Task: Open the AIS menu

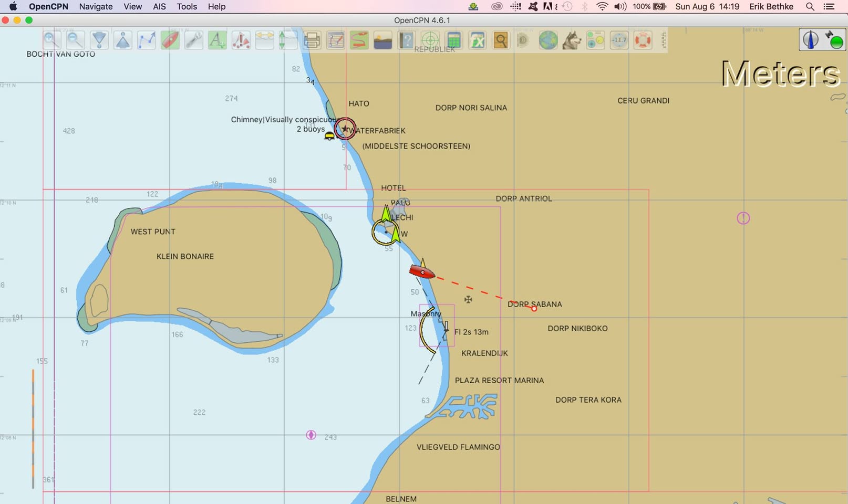Action: [159, 7]
